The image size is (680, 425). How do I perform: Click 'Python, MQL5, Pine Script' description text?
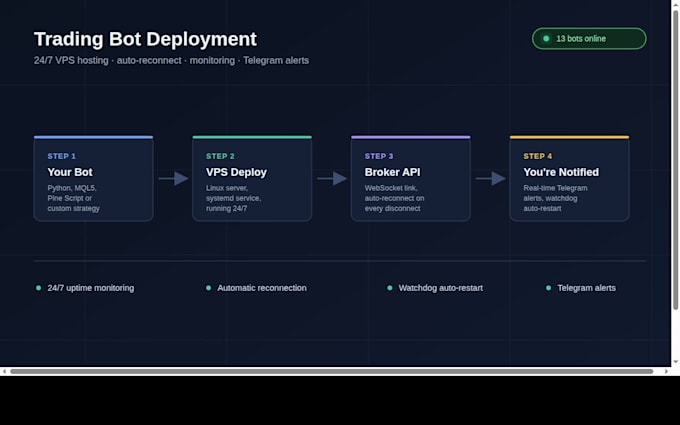point(74,198)
